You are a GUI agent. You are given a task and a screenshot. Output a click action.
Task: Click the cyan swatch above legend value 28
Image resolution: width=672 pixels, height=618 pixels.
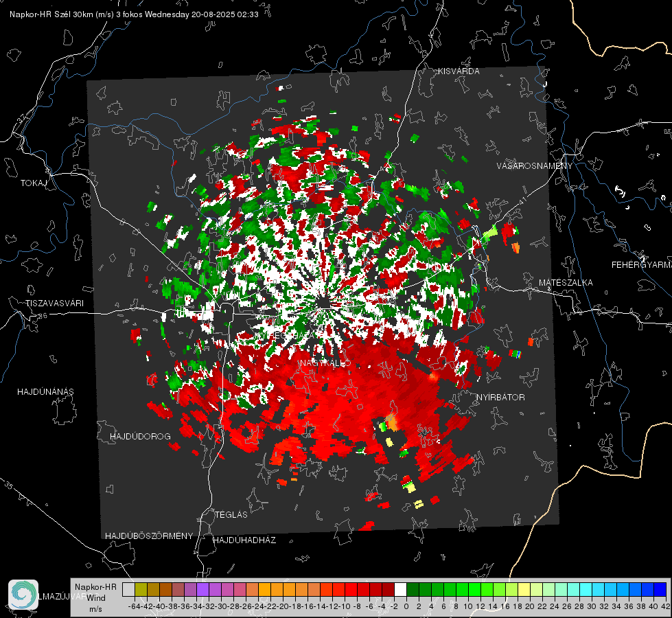(x=586, y=589)
